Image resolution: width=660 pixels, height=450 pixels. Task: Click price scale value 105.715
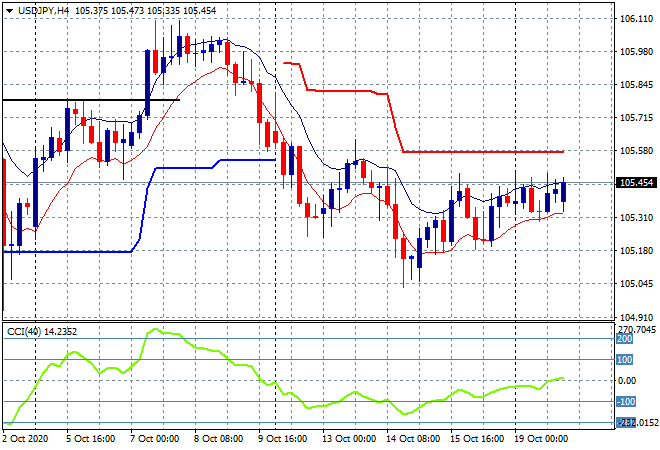pyautogui.click(x=636, y=117)
